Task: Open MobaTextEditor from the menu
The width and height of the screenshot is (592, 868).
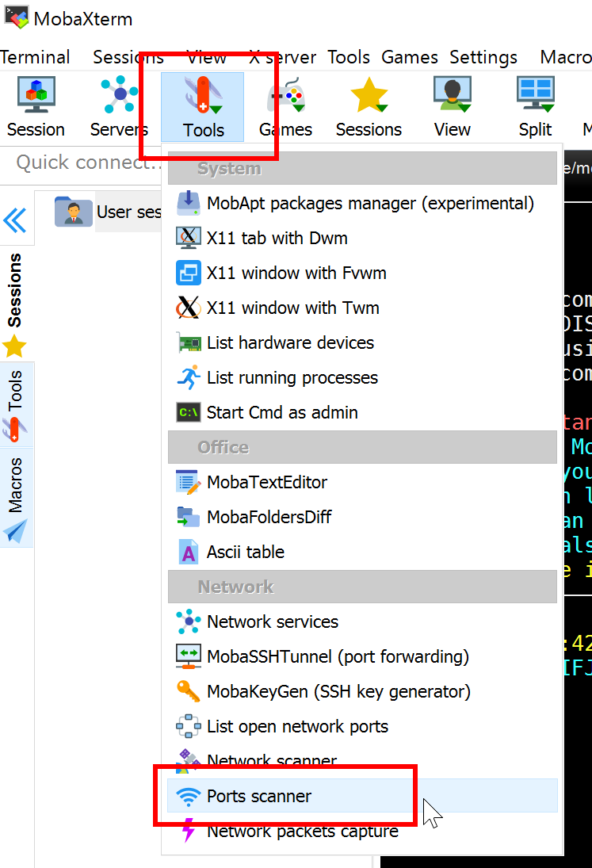Action: (x=362, y=482)
